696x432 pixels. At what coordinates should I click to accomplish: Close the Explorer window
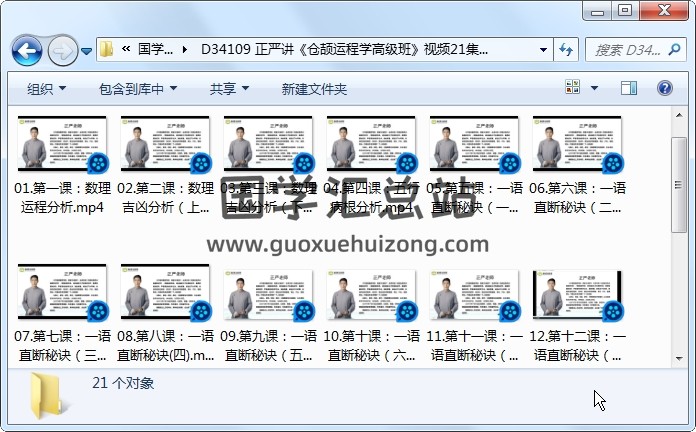click(664, 11)
